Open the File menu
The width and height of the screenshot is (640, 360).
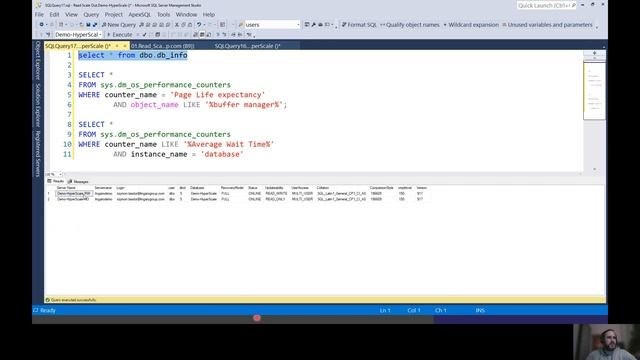click(x=39, y=14)
